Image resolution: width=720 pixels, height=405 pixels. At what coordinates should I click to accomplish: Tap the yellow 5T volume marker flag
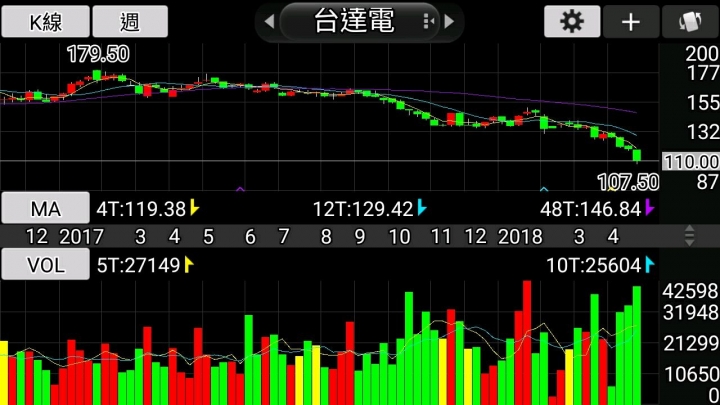pyautogui.click(x=189, y=264)
